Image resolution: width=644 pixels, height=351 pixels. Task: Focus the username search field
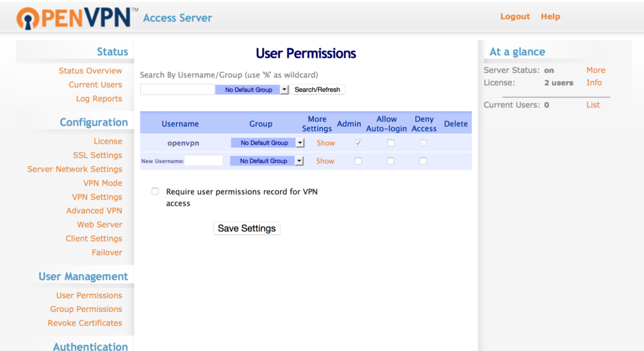[177, 89]
